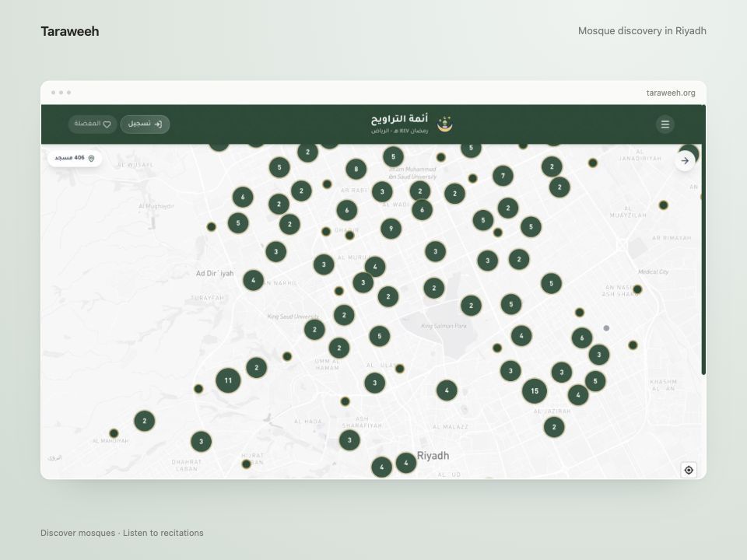The height and width of the screenshot is (560, 747).
Task: Click the grey location dot near cluster 6
Action: (606, 328)
